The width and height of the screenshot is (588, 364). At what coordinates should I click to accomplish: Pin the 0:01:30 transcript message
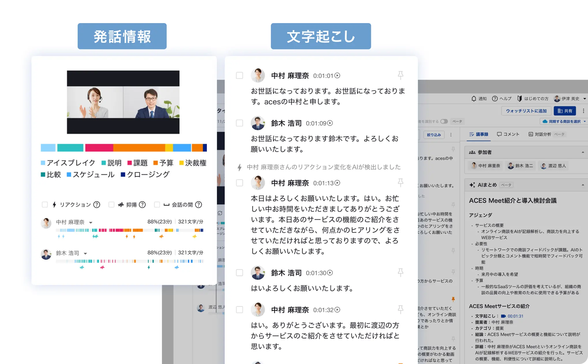pos(400,272)
